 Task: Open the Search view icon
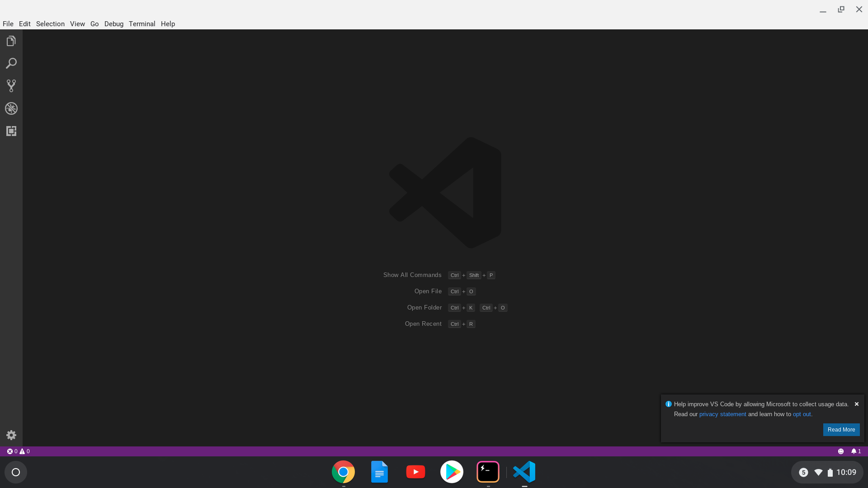coord(11,63)
